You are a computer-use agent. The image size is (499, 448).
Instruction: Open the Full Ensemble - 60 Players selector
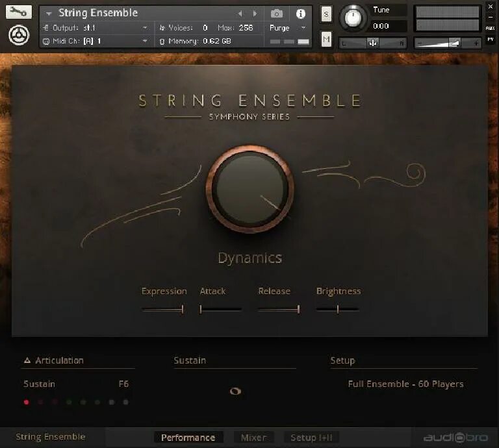pyautogui.click(x=405, y=384)
